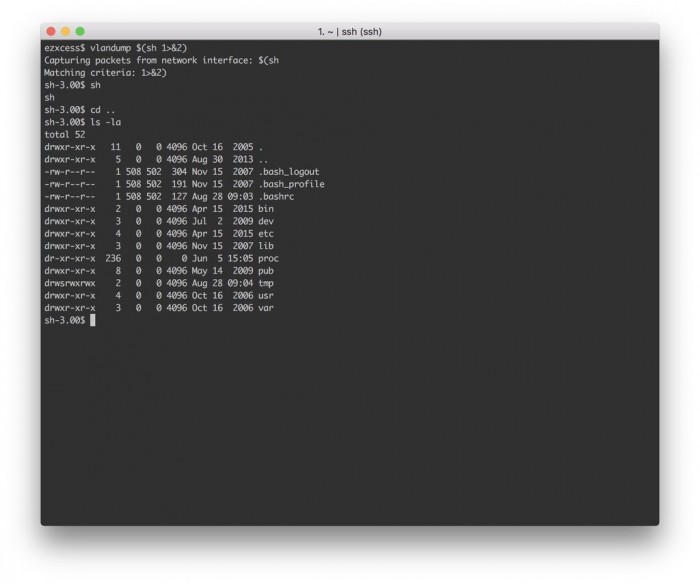
Task: Maximize the terminal with the green button
Action: pyautogui.click(x=80, y=32)
